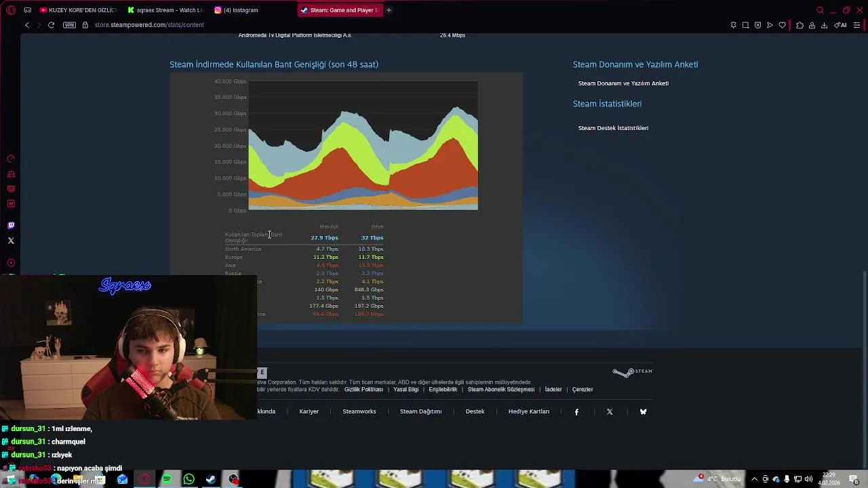Click the bandwidth chart heading text

pos(274,64)
